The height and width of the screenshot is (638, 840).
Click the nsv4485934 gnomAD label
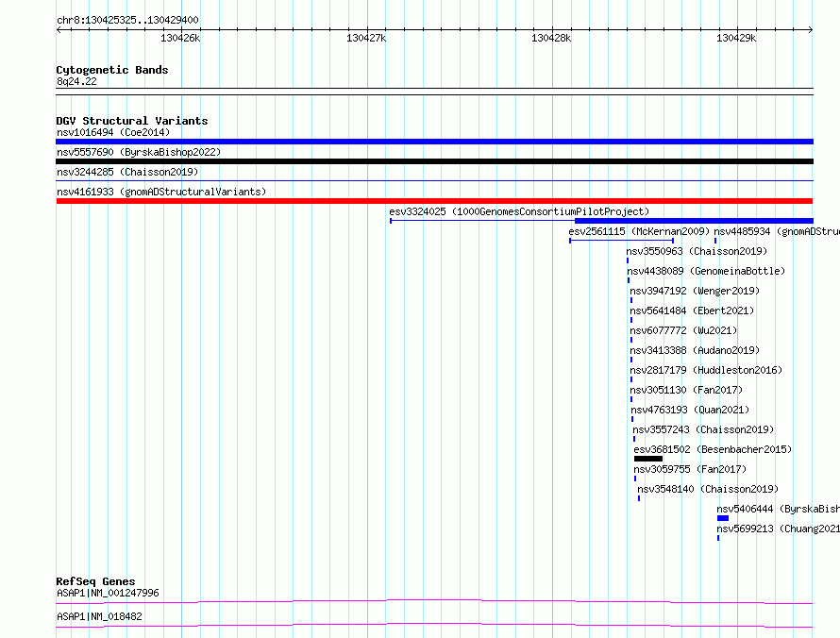click(777, 231)
